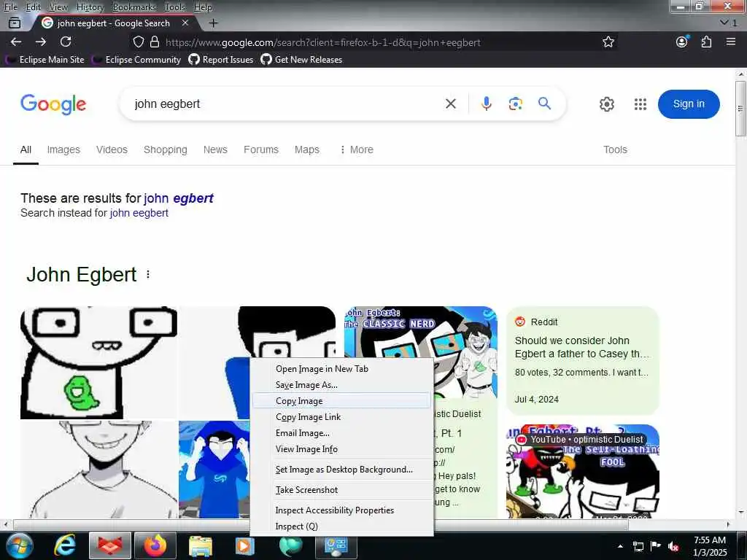
Task: Show hidden system tray icons arrow
Action: coord(620,547)
